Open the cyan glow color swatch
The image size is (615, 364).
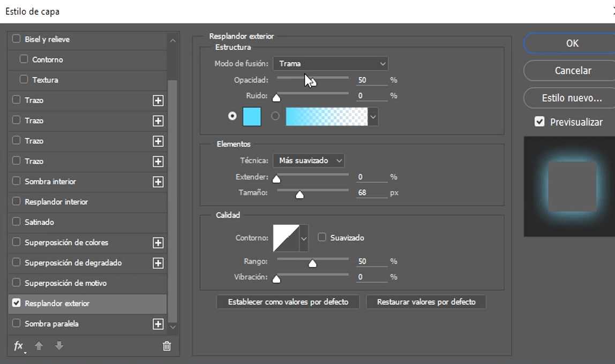[x=252, y=117]
